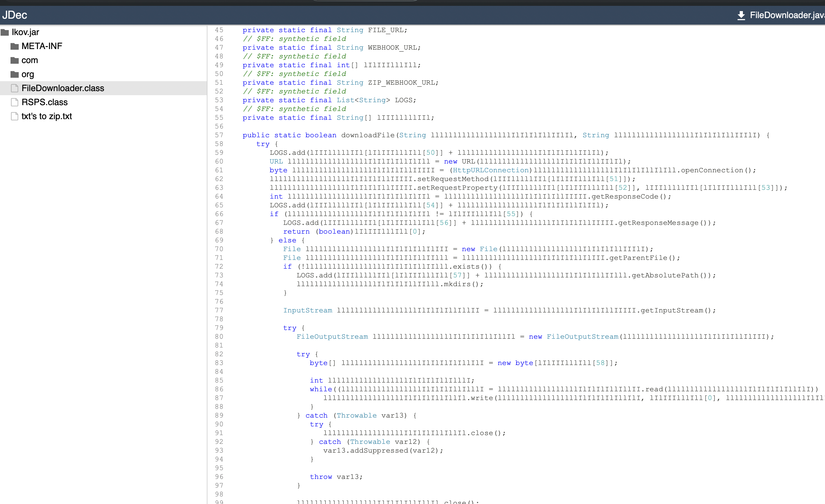This screenshot has height=504, width=825.
Task: Select FileDownloader.class in the file tree
Action: click(63, 88)
